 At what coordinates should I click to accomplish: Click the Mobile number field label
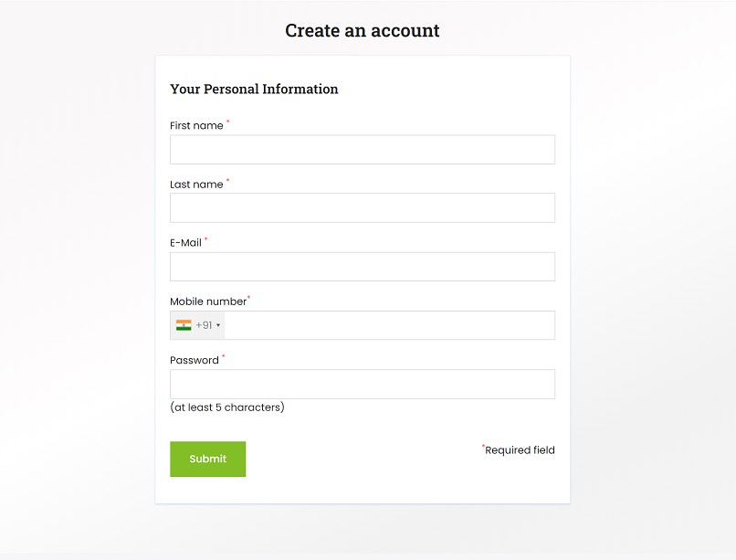[207, 301]
